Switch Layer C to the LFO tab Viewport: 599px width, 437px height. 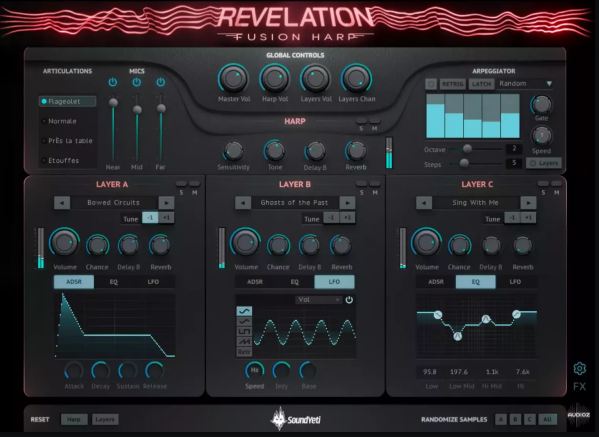tap(515, 282)
